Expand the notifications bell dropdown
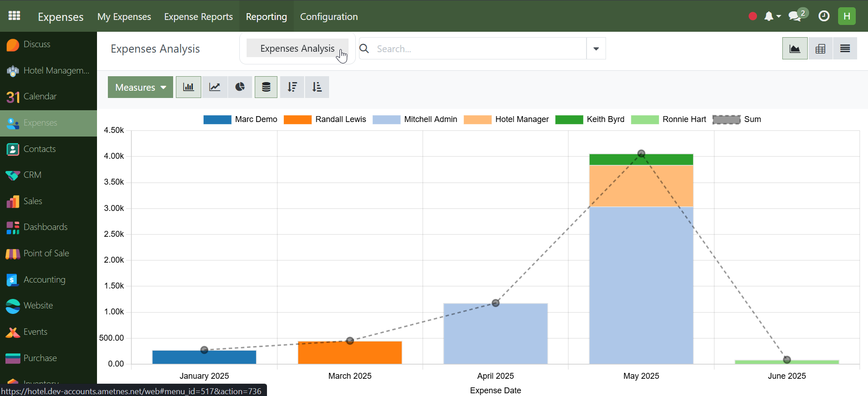Viewport: 868px width, 396px height. [772, 16]
